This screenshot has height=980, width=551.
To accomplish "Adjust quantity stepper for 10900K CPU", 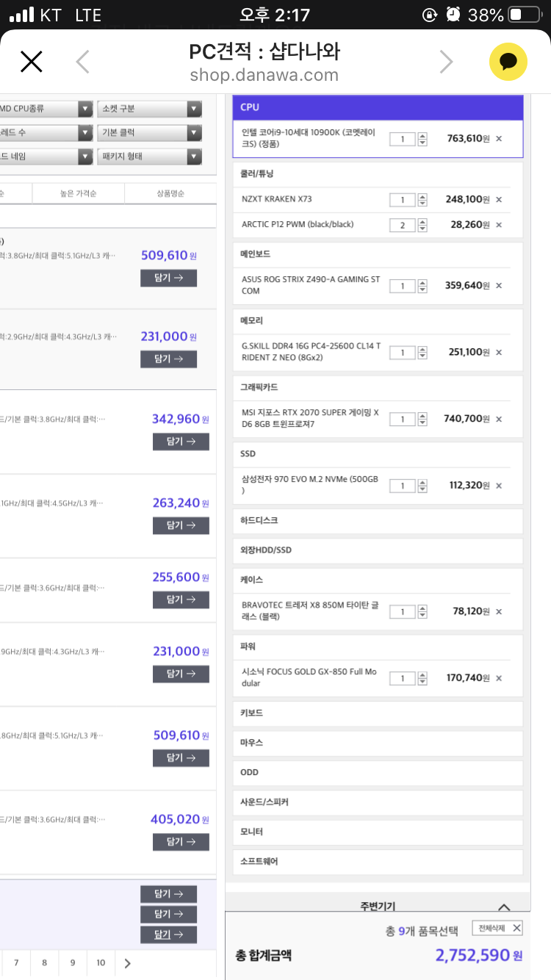I will pyautogui.click(x=422, y=139).
